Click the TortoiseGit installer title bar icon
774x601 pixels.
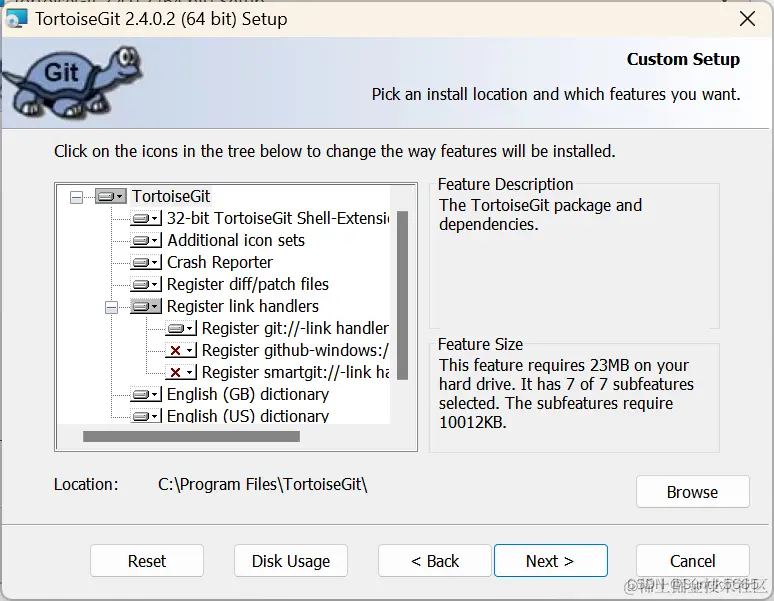16,19
